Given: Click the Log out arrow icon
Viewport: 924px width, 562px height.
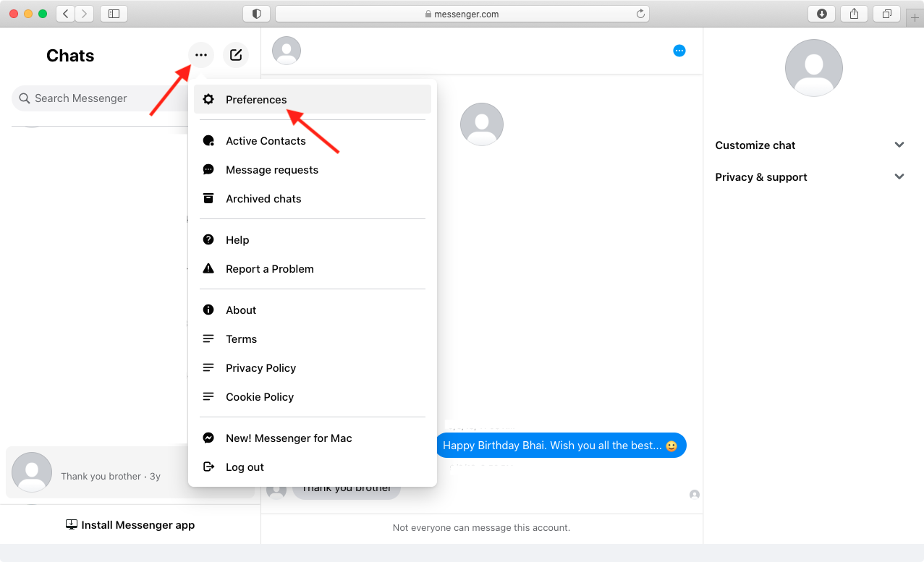Looking at the screenshot, I should pyautogui.click(x=208, y=467).
